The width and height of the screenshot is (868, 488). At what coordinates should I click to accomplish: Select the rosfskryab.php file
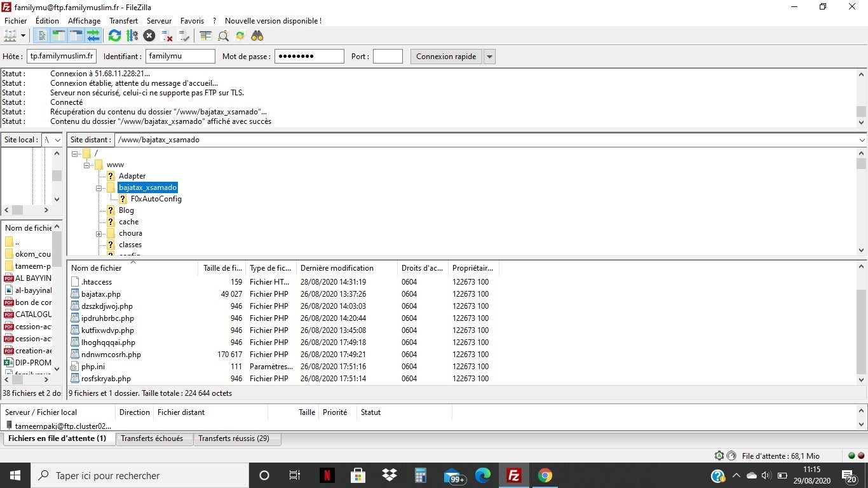point(106,379)
